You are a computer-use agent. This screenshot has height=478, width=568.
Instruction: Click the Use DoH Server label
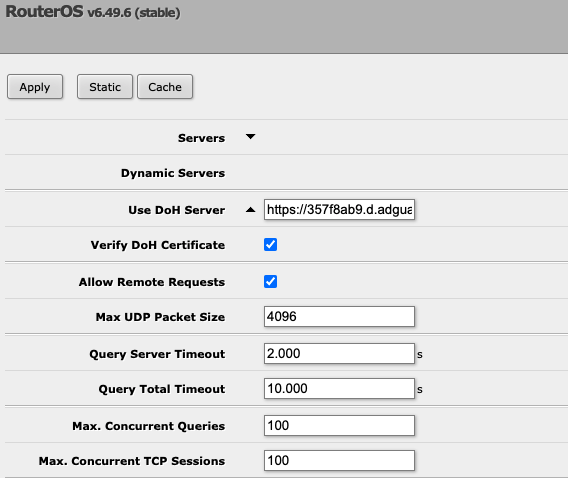pos(176,210)
